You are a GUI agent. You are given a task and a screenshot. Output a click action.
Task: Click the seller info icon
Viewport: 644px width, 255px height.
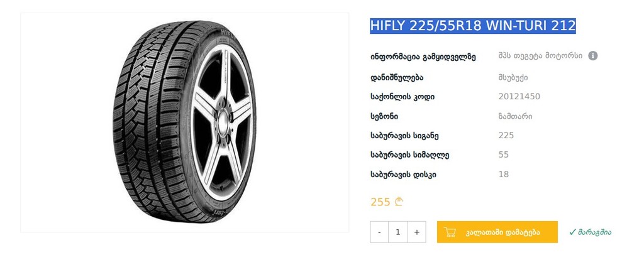(x=592, y=56)
